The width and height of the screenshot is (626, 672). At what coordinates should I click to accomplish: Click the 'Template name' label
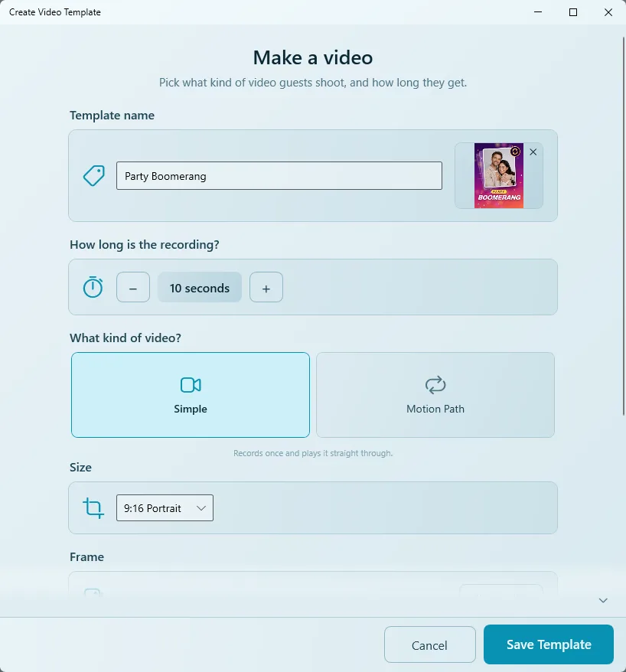click(x=112, y=116)
